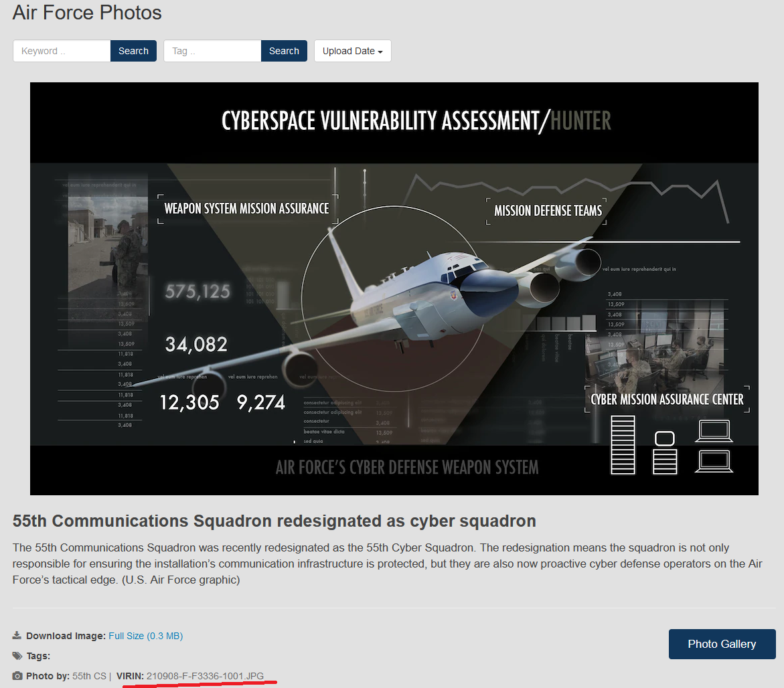Click the Download Image label

point(66,636)
